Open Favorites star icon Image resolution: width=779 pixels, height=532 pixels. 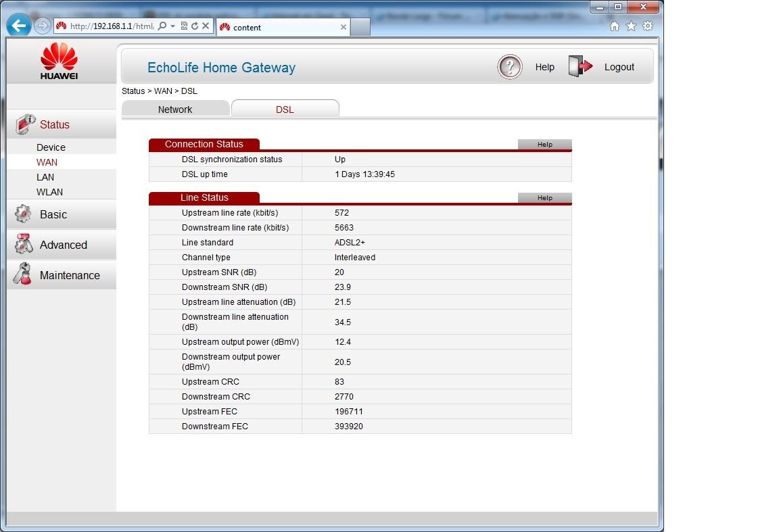[631, 26]
